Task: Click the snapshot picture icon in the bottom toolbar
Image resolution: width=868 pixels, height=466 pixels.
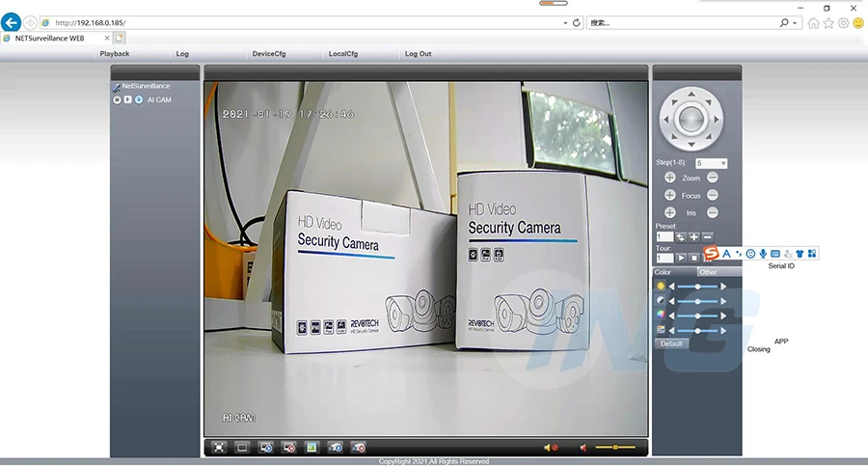Action: 312,447
